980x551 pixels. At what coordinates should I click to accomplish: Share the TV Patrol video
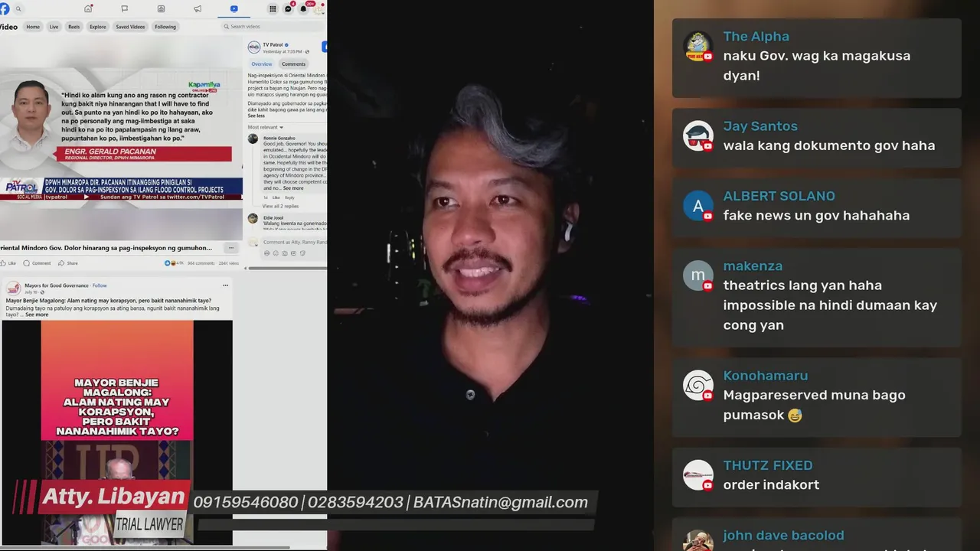69,263
